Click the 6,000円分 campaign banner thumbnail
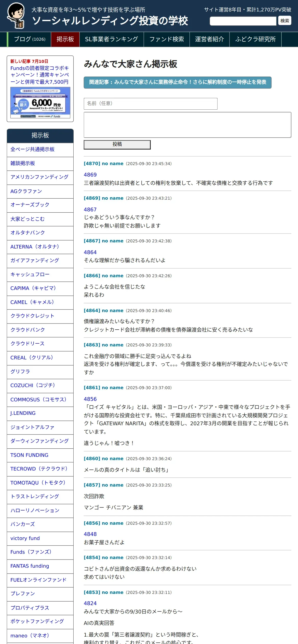 (40, 103)
